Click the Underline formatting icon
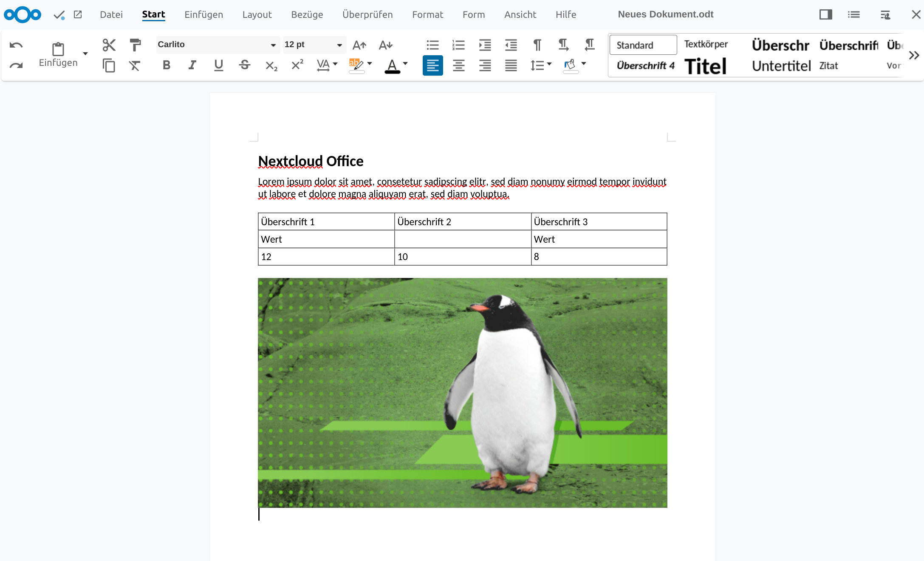The height and width of the screenshot is (561, 924). [218, 65]
